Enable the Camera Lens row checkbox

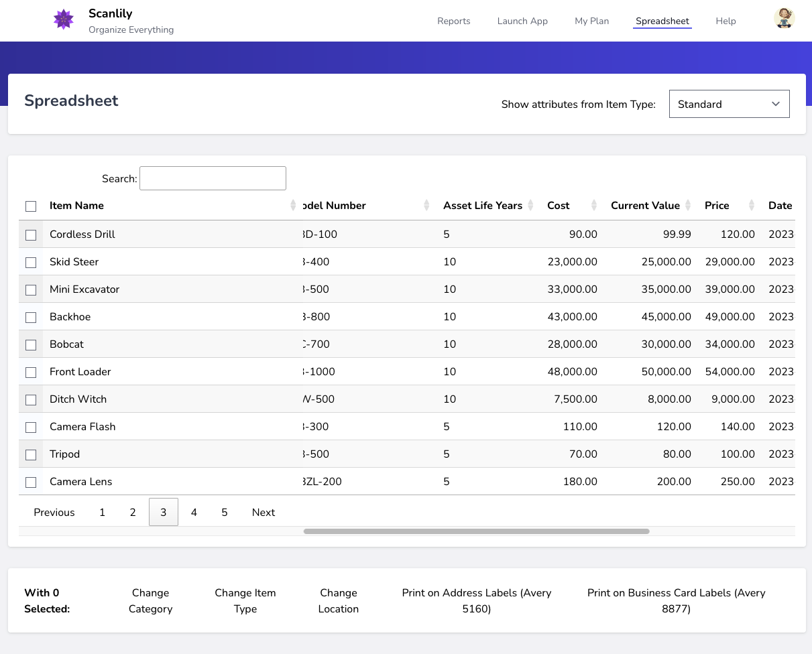[x=31, y=482]
